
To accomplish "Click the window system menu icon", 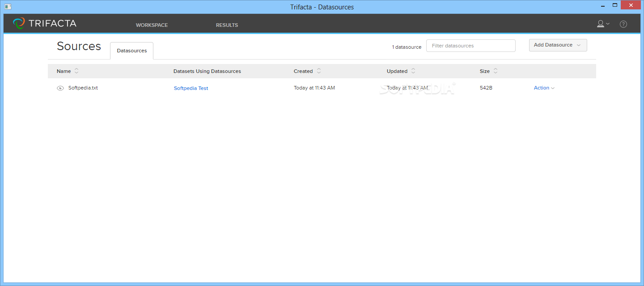I will 8,6.
